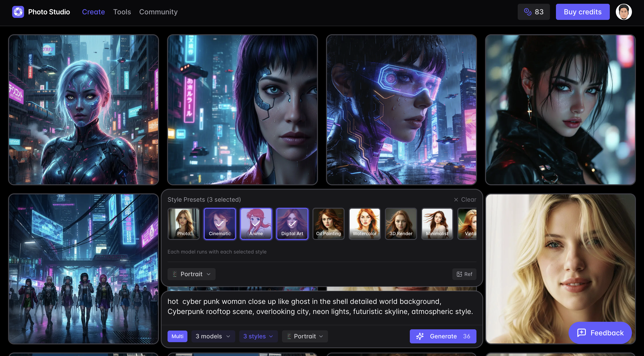Click the phone icon in the upper Portrait selector
Image resolution: width=644 pixels, height=356 pixels.
tap(175, 274)
